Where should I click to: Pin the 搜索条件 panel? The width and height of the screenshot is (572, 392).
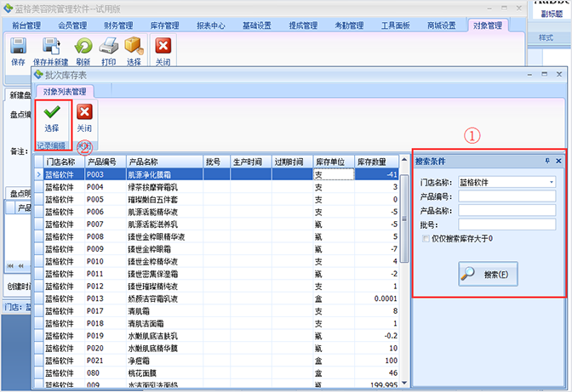[x=547, y=161]
